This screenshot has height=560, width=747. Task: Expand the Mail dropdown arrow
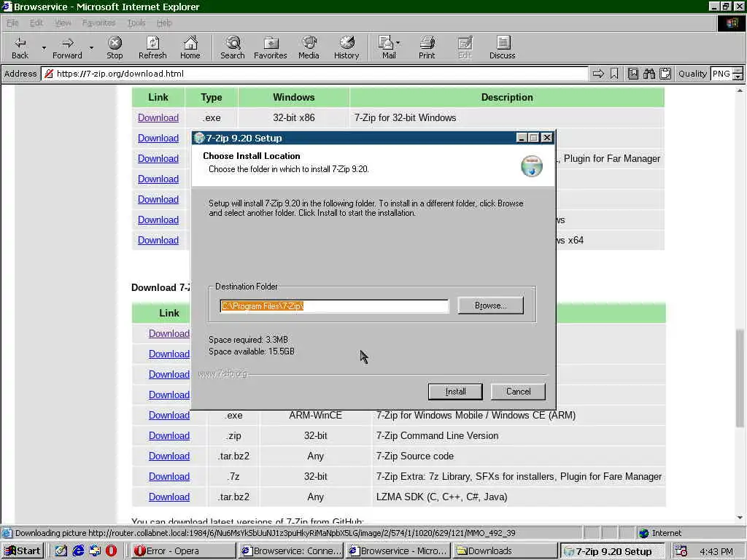click(398, 43)
